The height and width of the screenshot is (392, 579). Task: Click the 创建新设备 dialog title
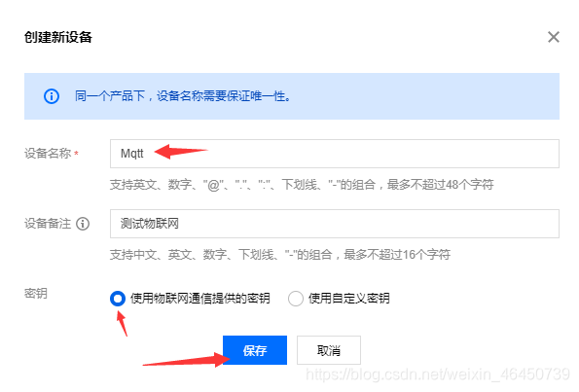click(58, 37)
